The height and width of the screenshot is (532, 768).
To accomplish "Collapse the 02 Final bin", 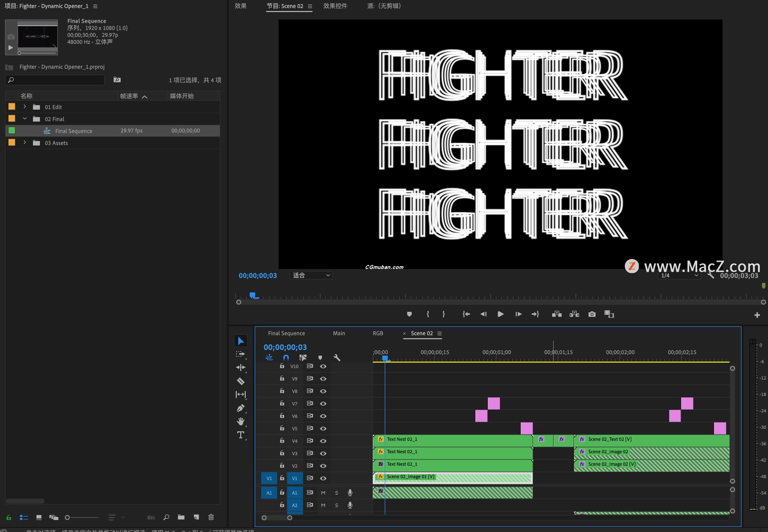I will pyautogui.click(x=25, y=119).
